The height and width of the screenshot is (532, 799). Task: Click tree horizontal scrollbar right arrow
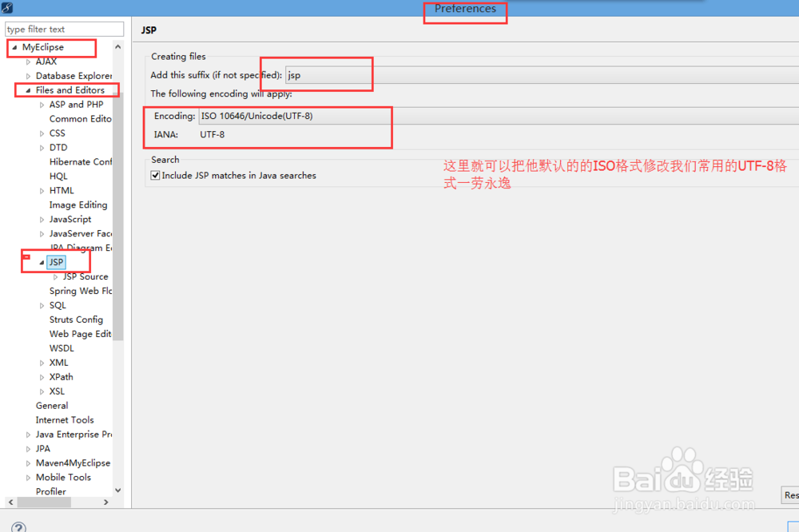pyautogui.click(x=106, y=502)
